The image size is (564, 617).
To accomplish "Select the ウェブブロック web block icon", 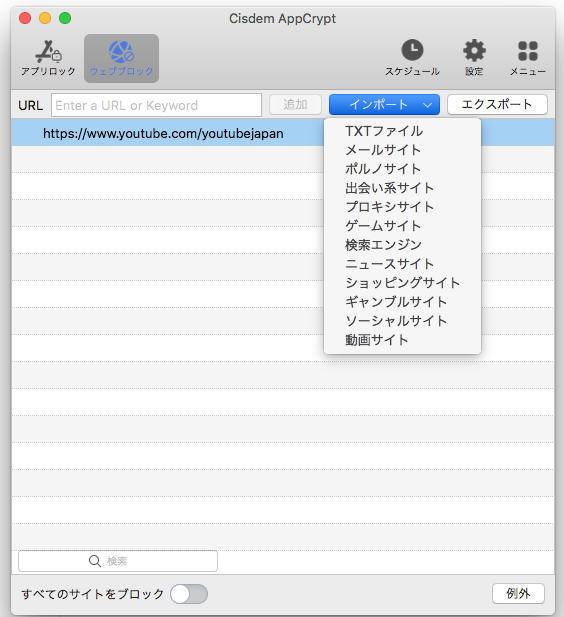I will click(121, 52).
